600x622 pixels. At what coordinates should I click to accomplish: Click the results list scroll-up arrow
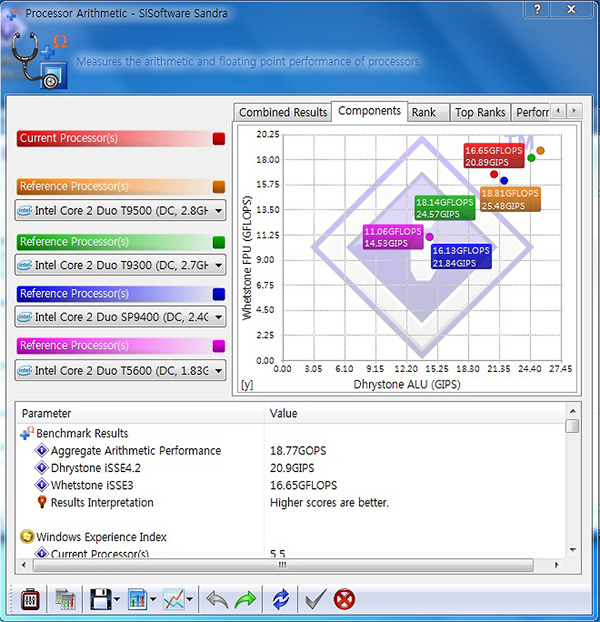tap(573, 411)
